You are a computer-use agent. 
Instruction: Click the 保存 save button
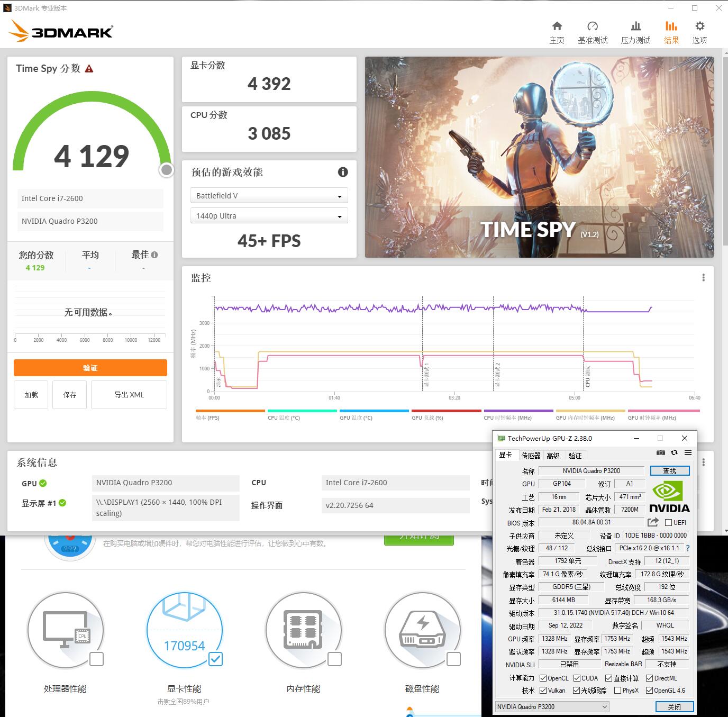tap(70, 395)
